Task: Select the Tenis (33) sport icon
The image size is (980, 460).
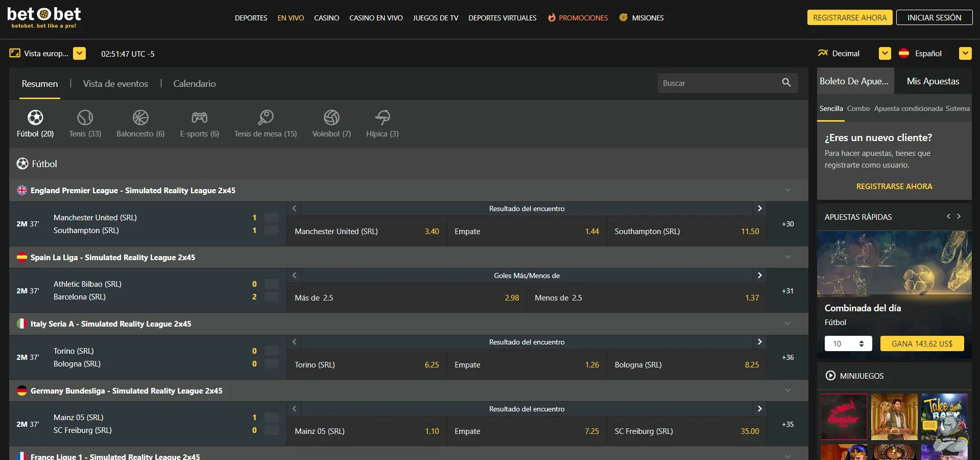Action: tap(85, 118)
